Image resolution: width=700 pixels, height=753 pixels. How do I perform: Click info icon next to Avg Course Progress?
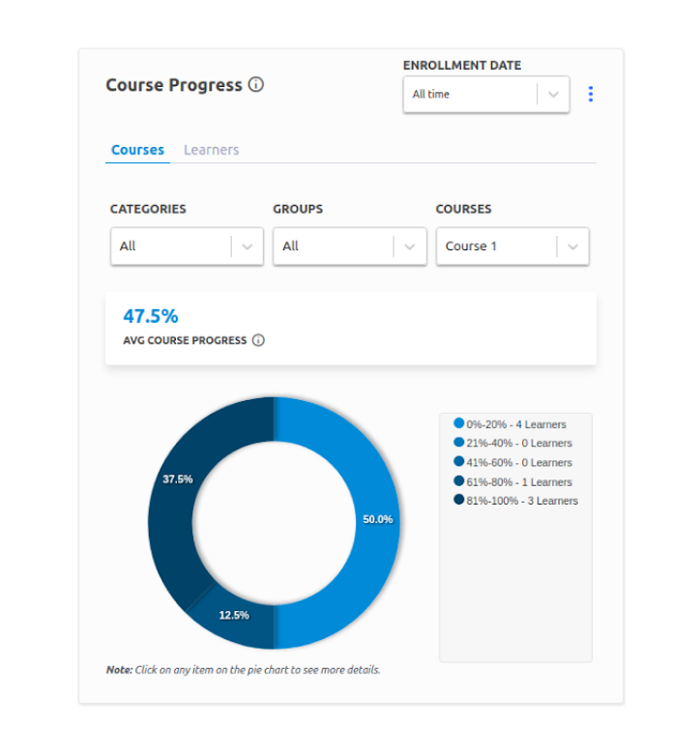(258, 340)
